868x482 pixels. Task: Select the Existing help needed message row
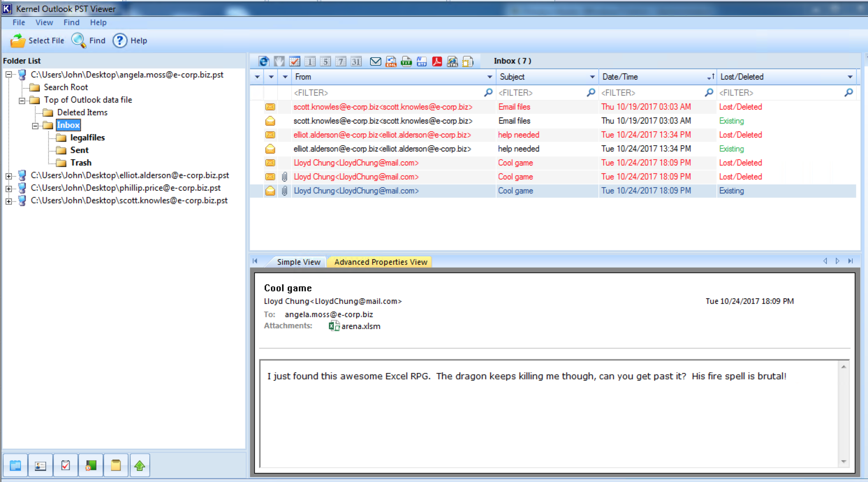point(553,149)
